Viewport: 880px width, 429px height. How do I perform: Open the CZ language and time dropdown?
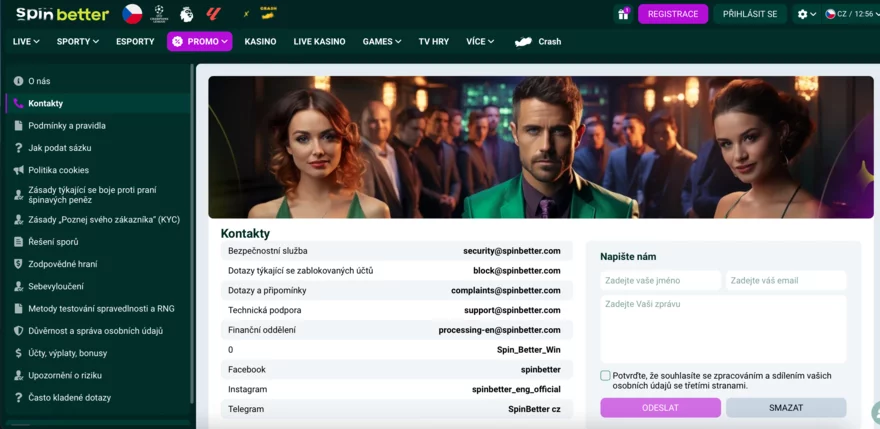pos(850,14)
